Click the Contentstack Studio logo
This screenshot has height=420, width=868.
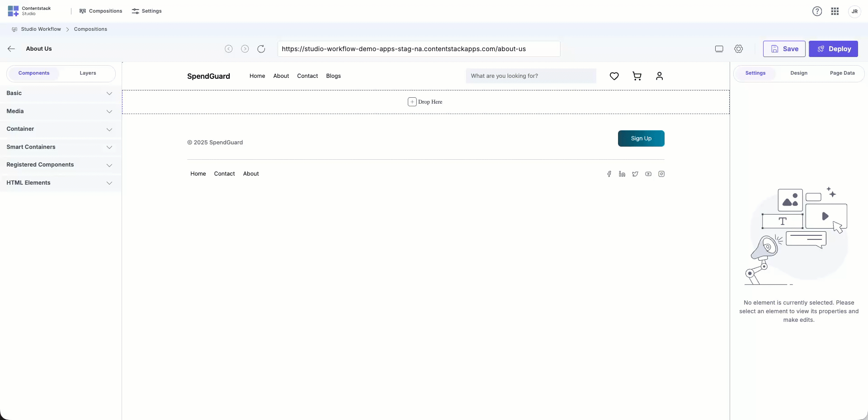(29, 11)
